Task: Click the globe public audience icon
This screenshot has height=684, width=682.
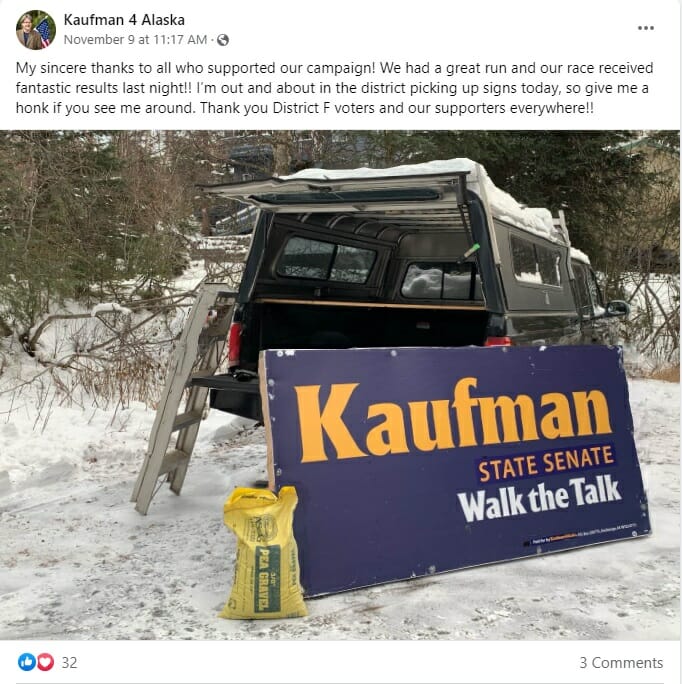Action: pos(223,40)
